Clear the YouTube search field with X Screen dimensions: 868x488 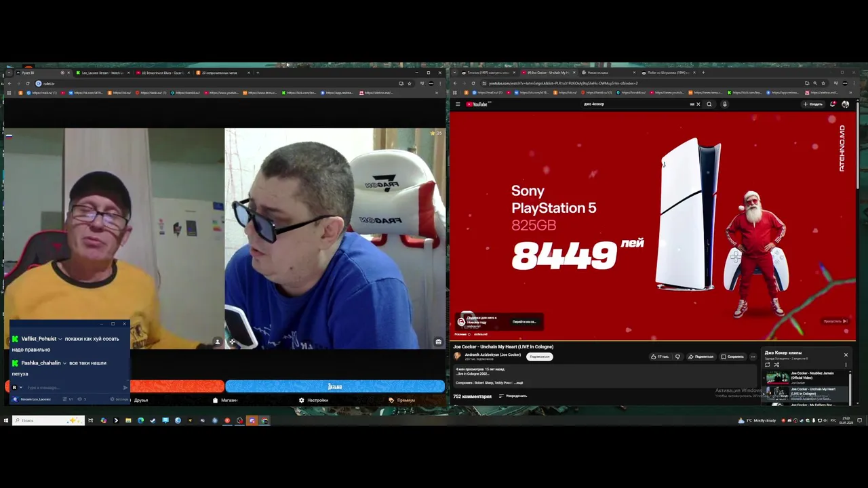[x=698, y=104]
